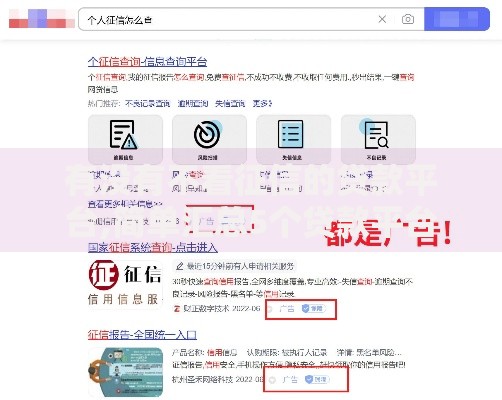This screenshot has width=502, height=400.
Task: Click the teal thumbnail beside the 征信报告 result
Action: pos(125,372)
